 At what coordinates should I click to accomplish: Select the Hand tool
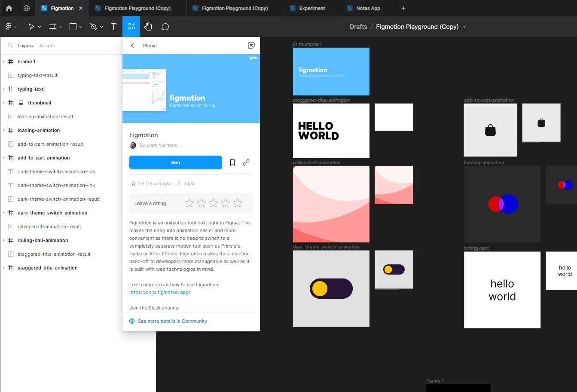point(148,27)
